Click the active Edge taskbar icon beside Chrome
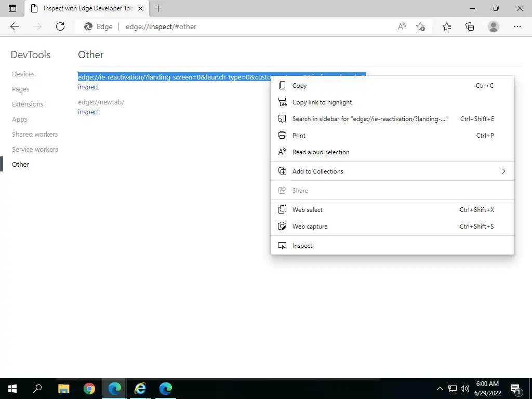 click(115, 389)
